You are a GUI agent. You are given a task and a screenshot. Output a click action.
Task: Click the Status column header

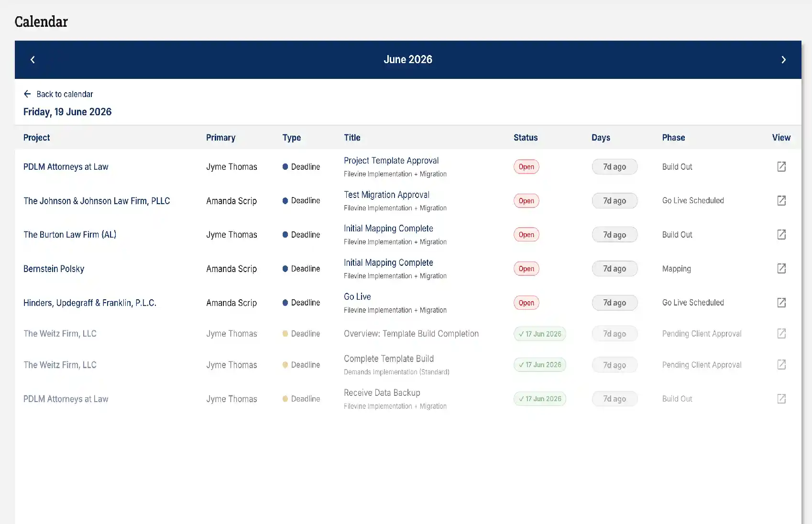pos(526,138)
